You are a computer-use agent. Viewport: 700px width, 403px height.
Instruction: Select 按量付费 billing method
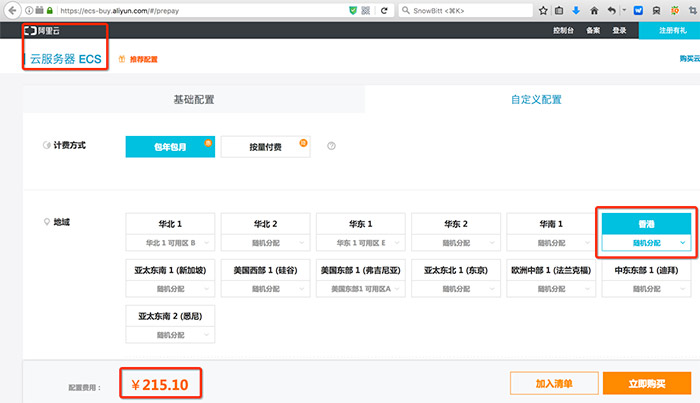click(x=265, y=147)
